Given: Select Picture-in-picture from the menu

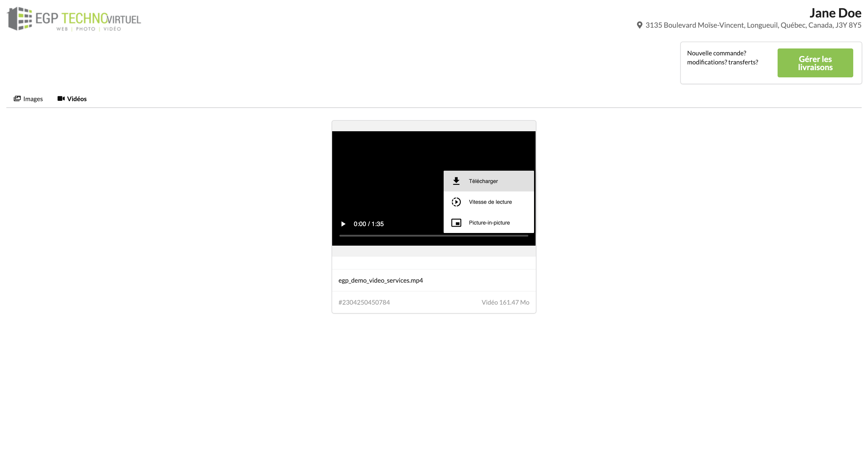Looking at the screenshot, I should 489,222.
